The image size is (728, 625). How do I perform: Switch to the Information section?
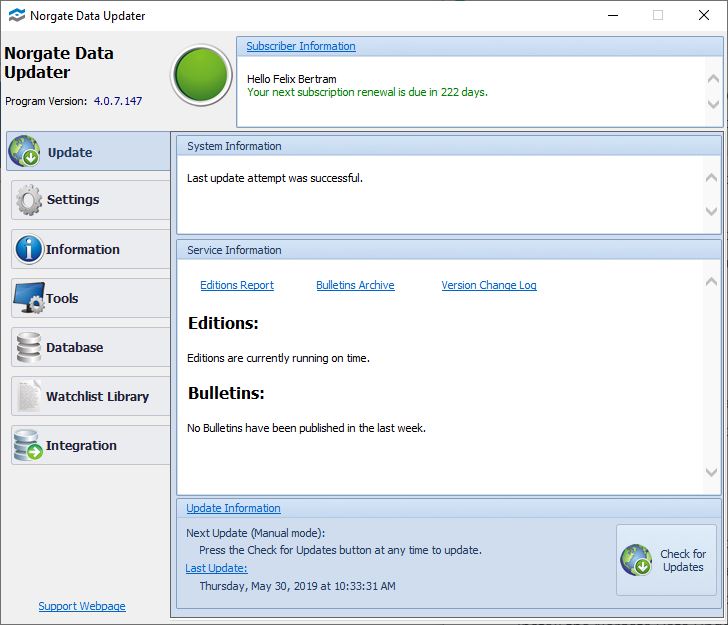tap(91, 249)
